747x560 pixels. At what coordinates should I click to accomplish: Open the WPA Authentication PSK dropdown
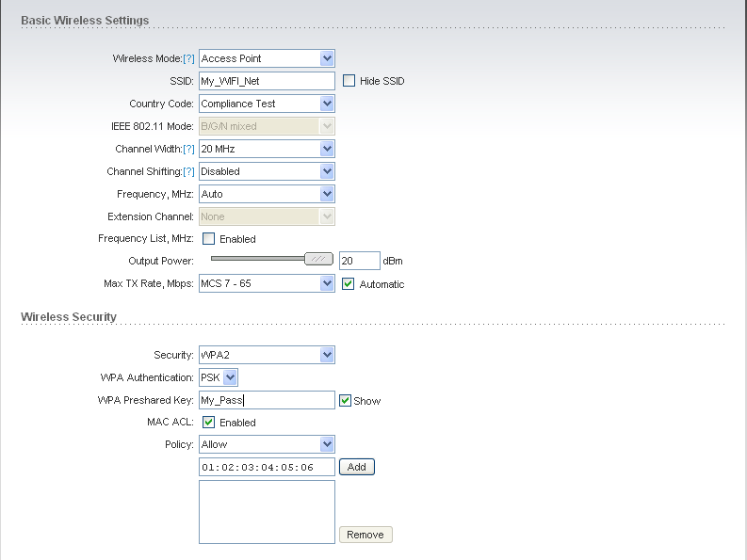point(219,377)
